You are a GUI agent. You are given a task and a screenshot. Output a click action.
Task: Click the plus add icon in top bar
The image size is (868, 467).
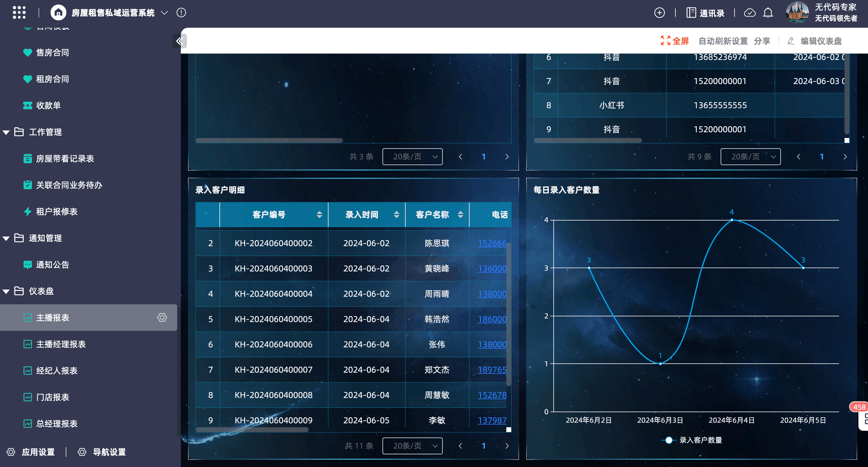pos(659,13)
